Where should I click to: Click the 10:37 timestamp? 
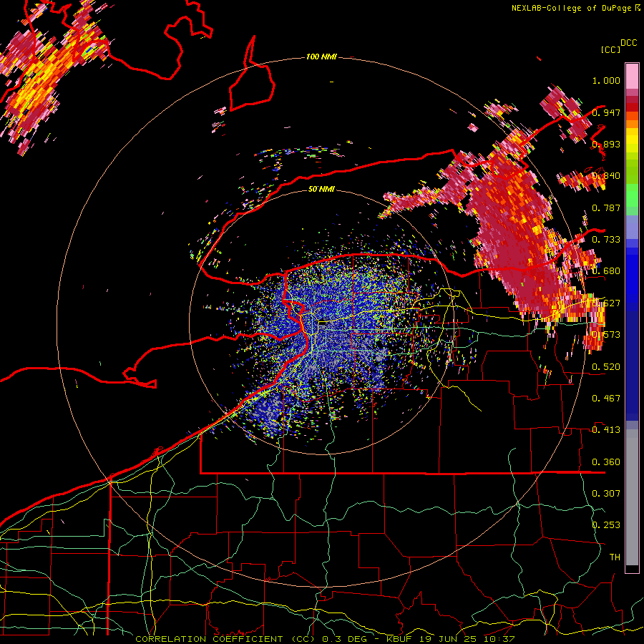[499, 639]
